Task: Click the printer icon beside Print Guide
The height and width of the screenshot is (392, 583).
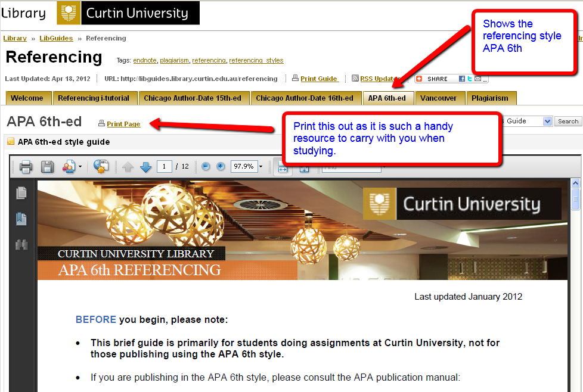Action: (x=295, y=78)
